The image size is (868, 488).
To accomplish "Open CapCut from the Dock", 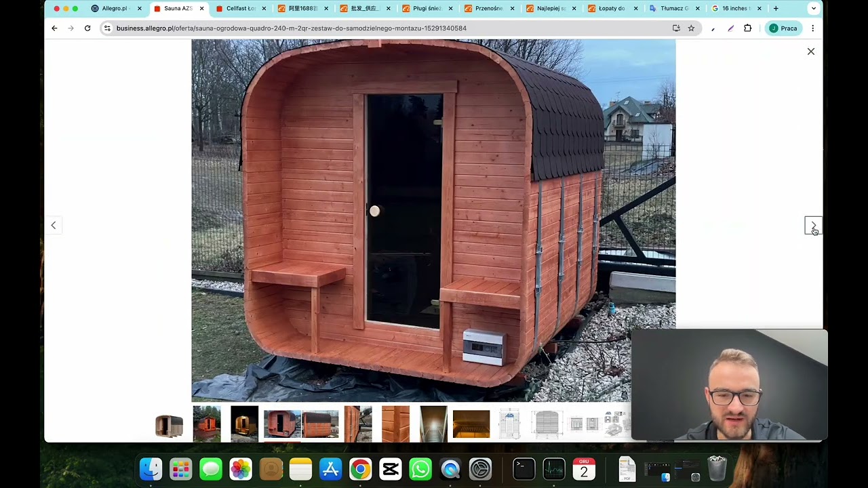I will (x=391, y=469).
